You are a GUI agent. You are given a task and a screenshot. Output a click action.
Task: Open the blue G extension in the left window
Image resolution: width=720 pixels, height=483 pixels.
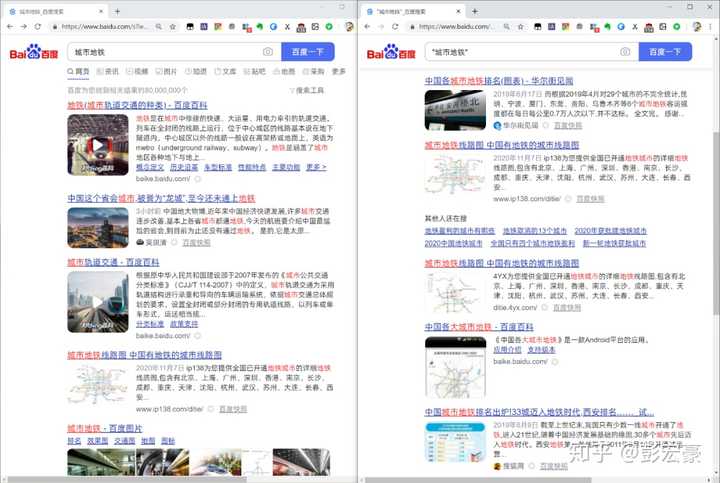pyautogui.click(x=273, y=27)
